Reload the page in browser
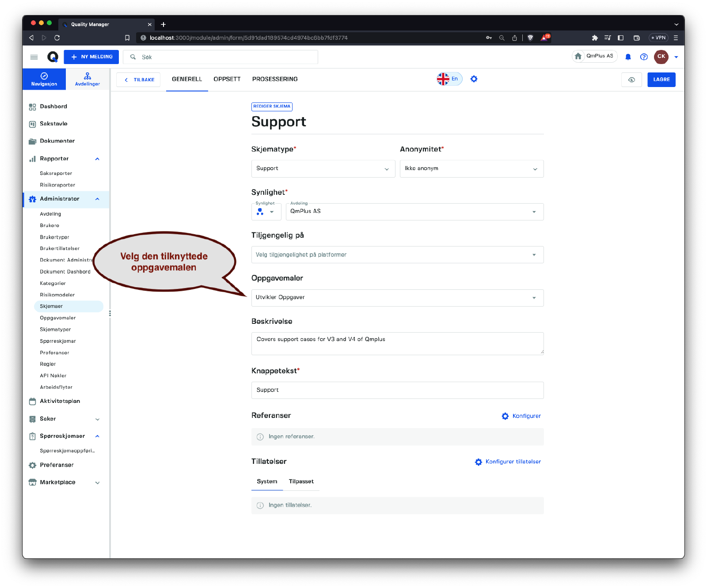Viewport: 707px width, 588px height. 57,38
